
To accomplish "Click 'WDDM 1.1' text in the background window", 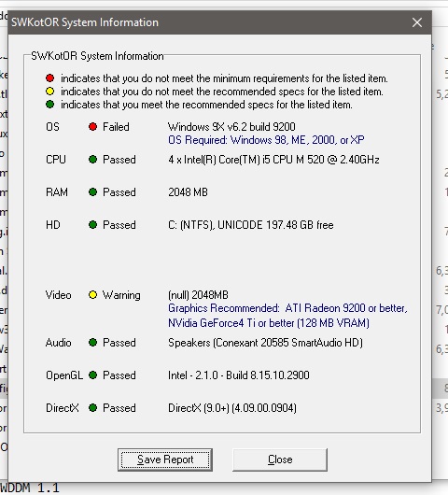I will (30, 488).
